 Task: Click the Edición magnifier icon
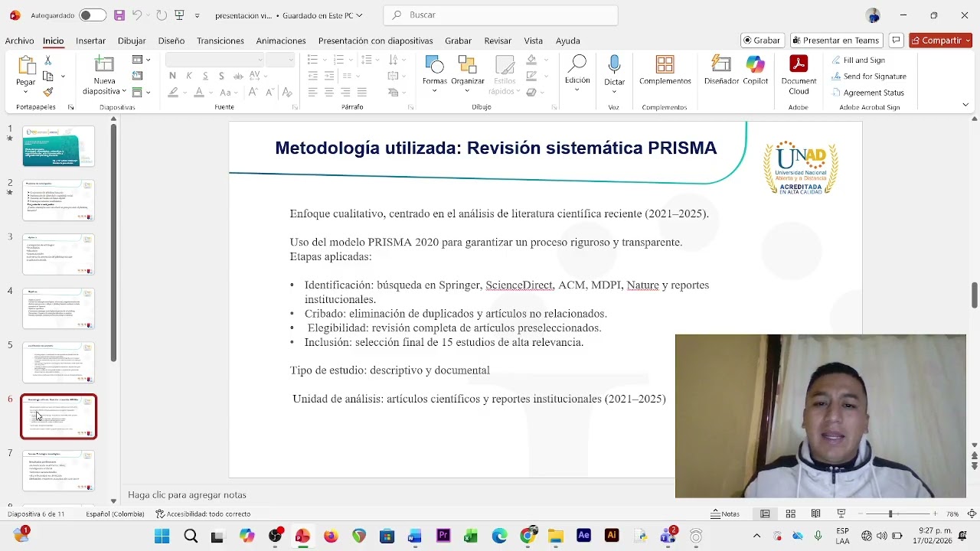[577, 64]
